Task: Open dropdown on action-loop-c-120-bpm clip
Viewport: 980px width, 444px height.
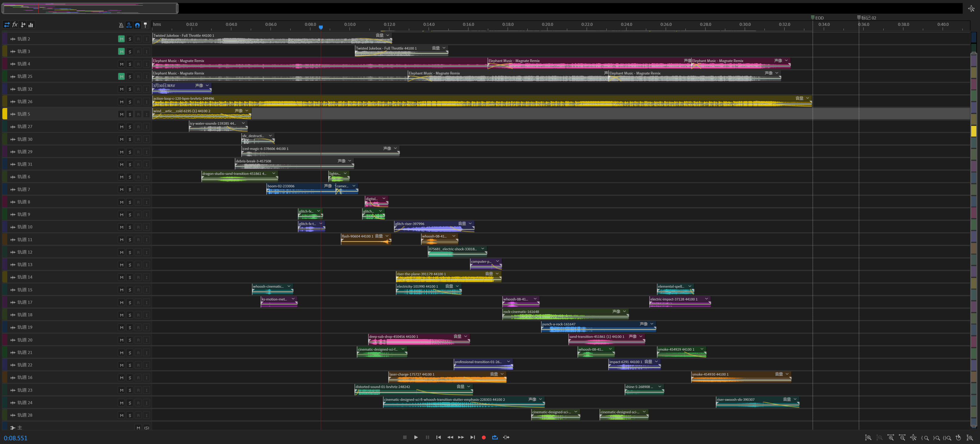Action: point(807,98)
